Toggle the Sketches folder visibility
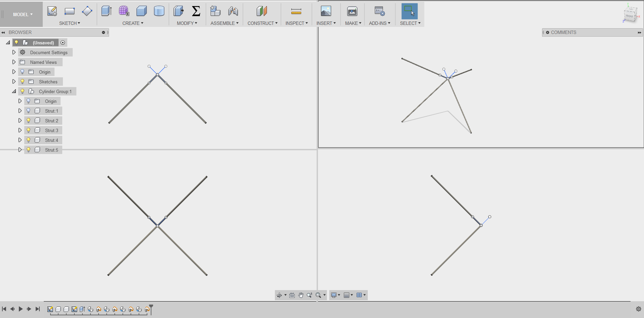This screenshot has width=644, height=318. point(22,81)
